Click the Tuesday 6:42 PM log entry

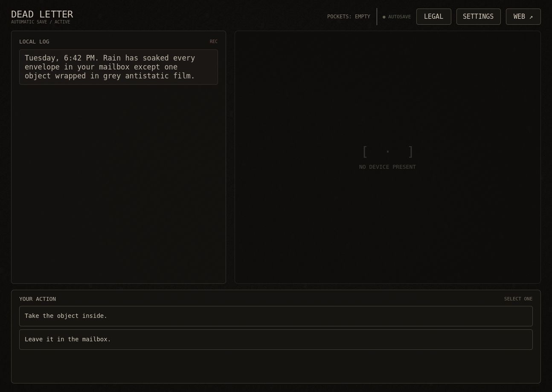tap(119, 67)
